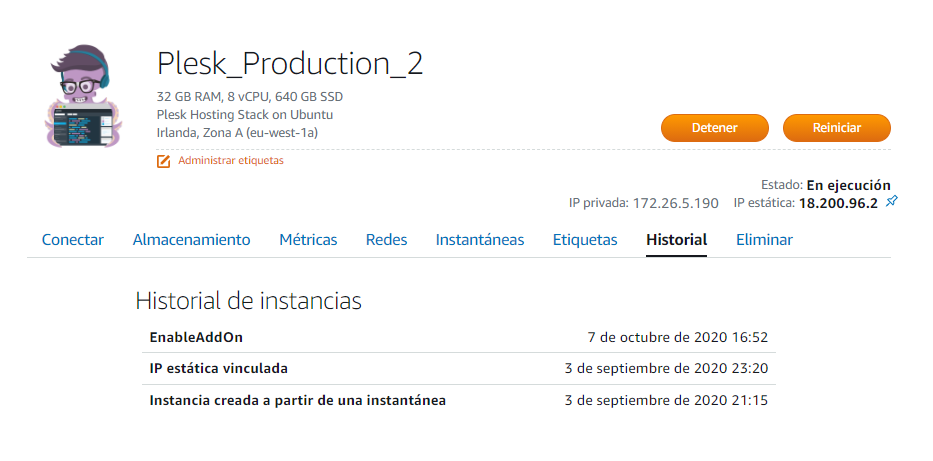This screenshot has width=933, height=461.
Task: Select the Historial tab
Action: point(677,240)
